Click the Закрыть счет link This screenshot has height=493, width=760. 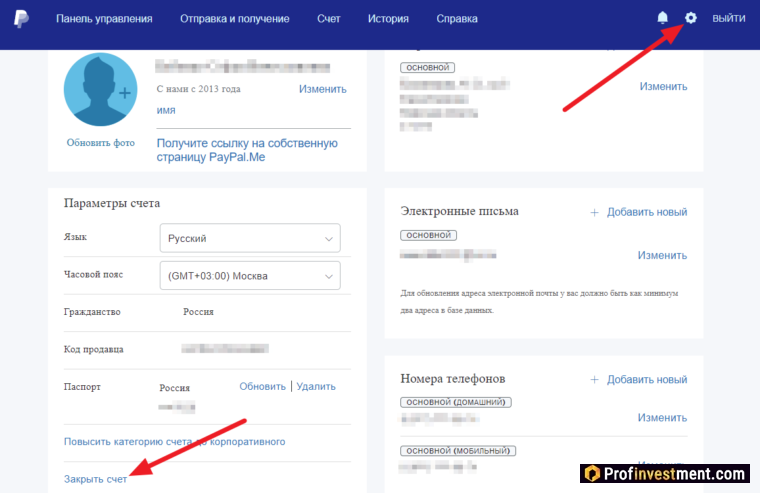[x=95, y=479]
